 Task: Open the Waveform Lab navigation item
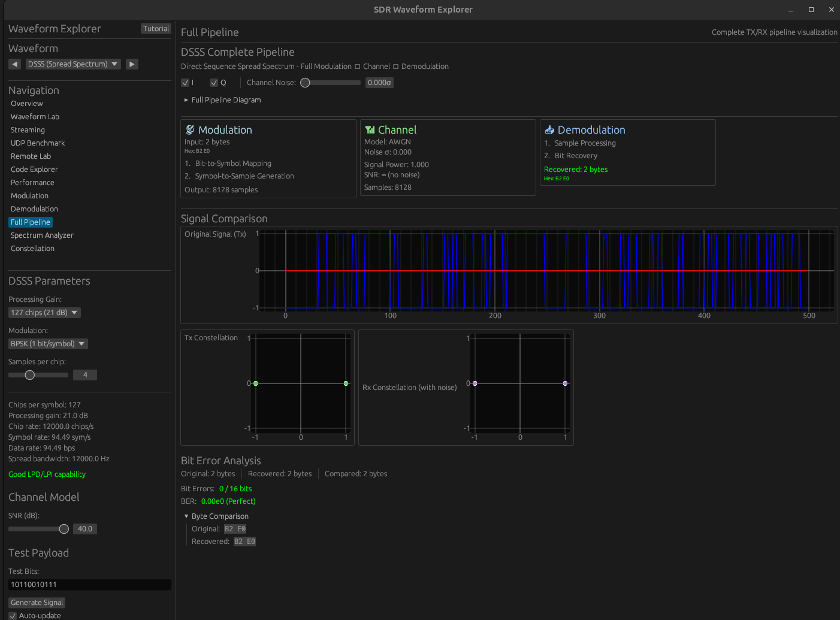35,117
